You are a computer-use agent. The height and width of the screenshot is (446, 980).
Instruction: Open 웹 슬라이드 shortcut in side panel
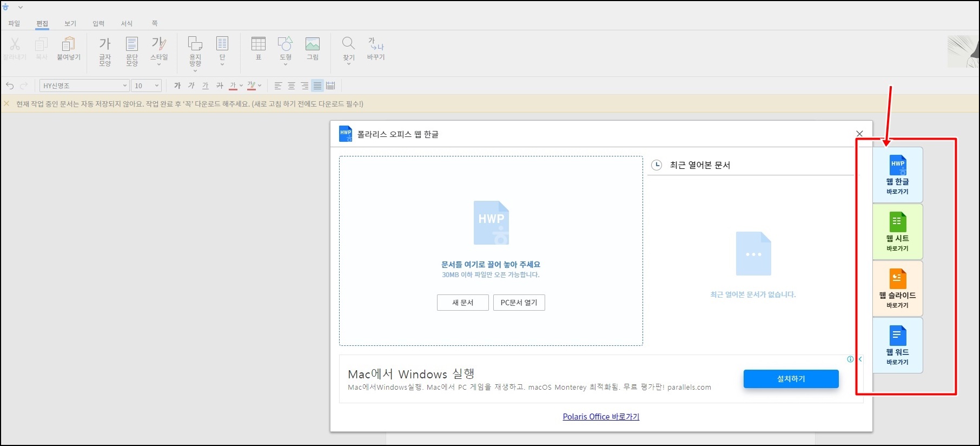897,288
